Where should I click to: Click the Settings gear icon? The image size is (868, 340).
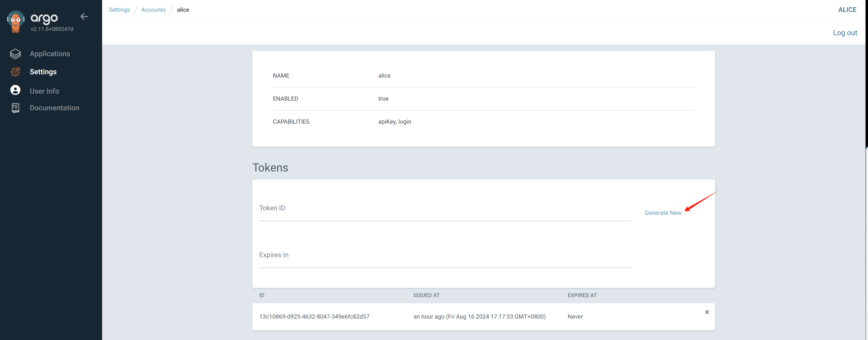pyautogui.click(x=16, y=72)
